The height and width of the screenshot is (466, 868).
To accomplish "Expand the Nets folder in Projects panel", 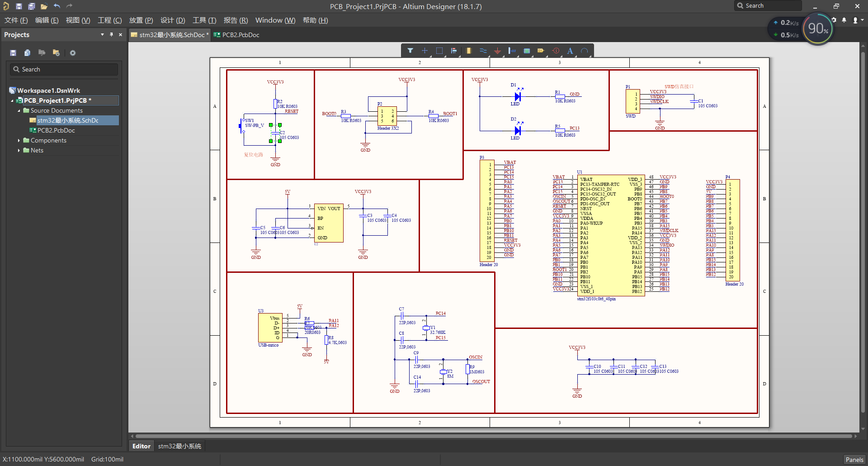I will click(19, 150).
